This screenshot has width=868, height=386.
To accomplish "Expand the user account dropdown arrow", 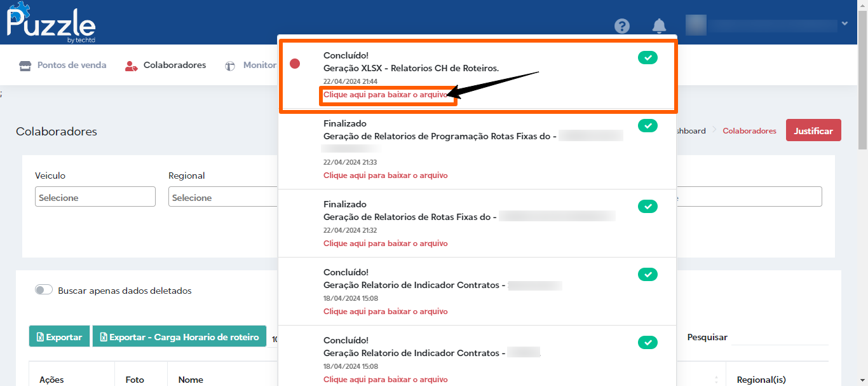I will [x=844, y=24].
